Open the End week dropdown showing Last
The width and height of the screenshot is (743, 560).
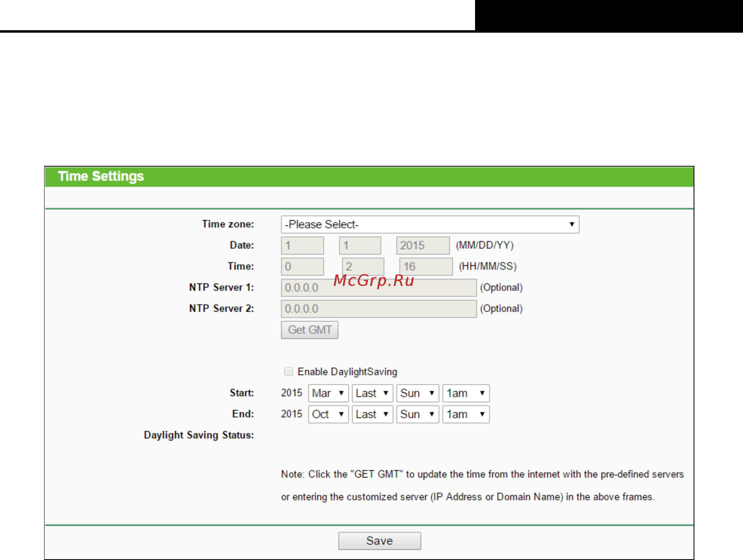pos(373,414)
